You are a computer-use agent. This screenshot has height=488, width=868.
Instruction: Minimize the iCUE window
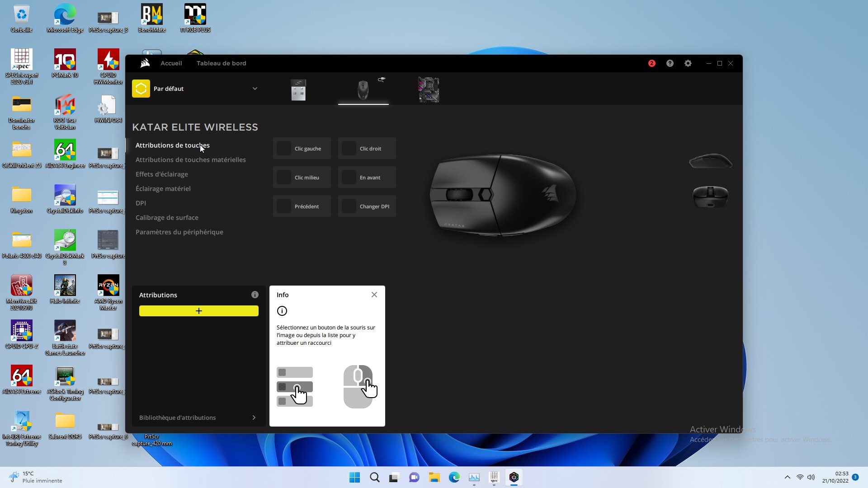[708, 63]
